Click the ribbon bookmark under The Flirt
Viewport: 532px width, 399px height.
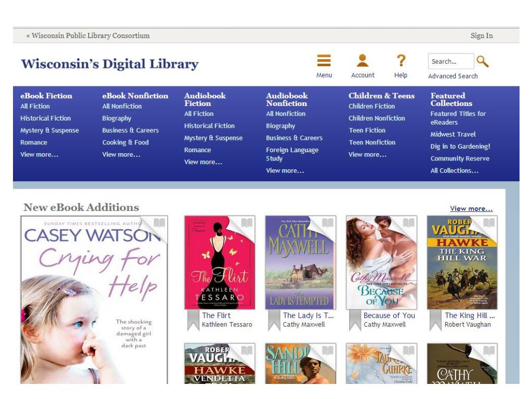pos(193,320)
